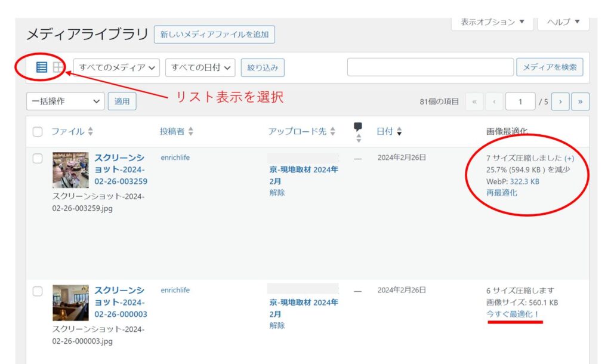Viewport: 611px width, 364px height.
Task: Open second row 京-現地取材 2024年2月 link
Action: point(304,308)
